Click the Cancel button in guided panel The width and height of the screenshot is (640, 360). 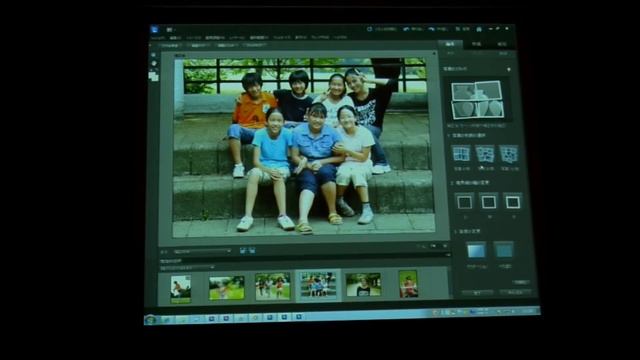click(x=515, y=293)
